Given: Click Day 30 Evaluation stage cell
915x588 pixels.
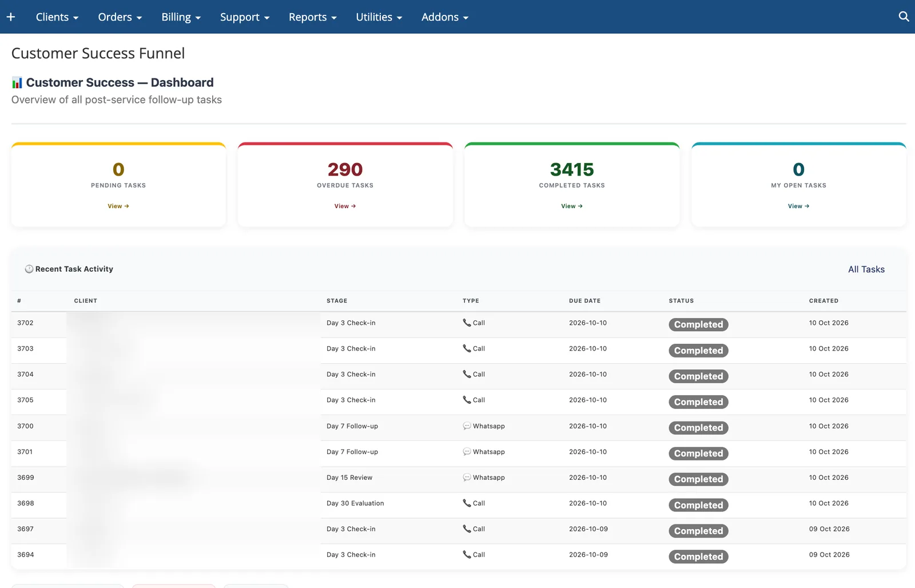Looking at the screenshot, I should 355,503.
